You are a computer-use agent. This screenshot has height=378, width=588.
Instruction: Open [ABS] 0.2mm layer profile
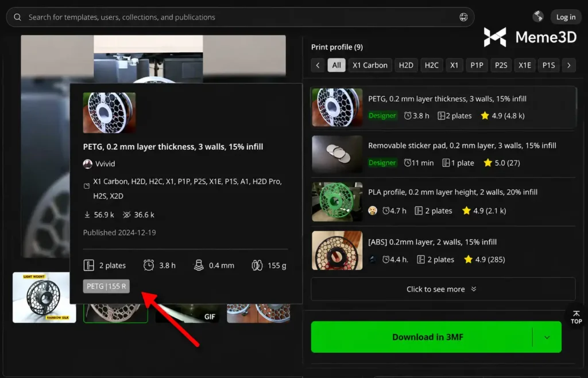tap(443, 250)
